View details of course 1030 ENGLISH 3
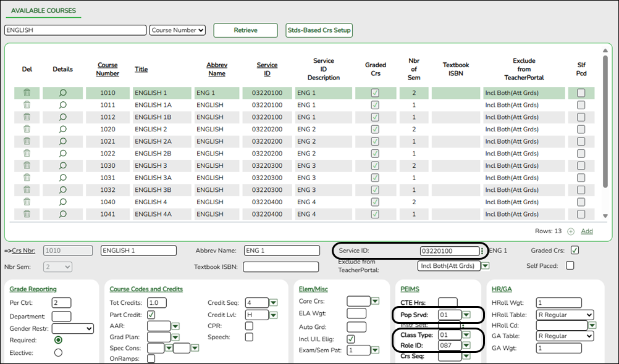619x364 pixels. tap(62, 165)
